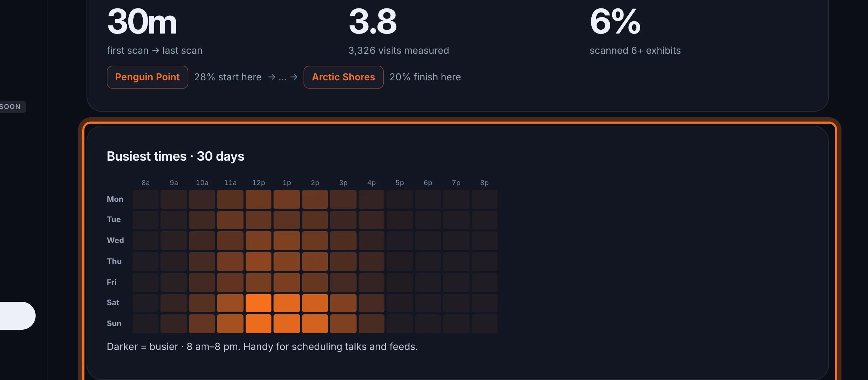Click the Thu row label
This screenshot has width=868, height=380.
point(114,261)
